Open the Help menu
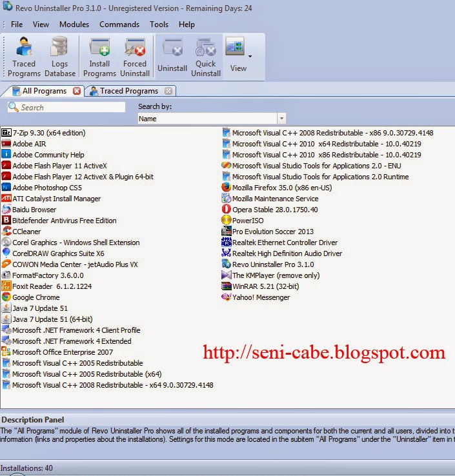 coord(187,25)
